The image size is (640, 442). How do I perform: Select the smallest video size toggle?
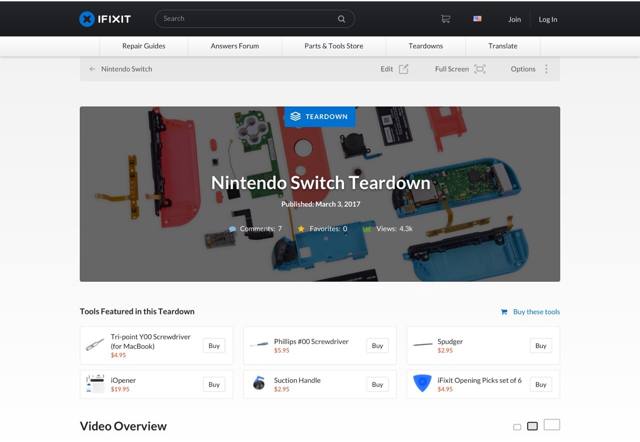[x=517, y=427]
